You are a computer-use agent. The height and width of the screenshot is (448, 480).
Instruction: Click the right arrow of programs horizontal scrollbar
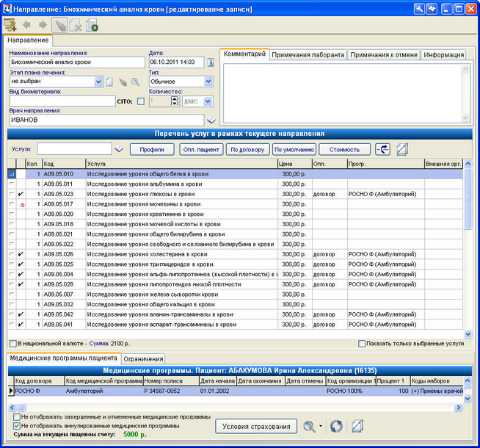[x=458, y=408]
